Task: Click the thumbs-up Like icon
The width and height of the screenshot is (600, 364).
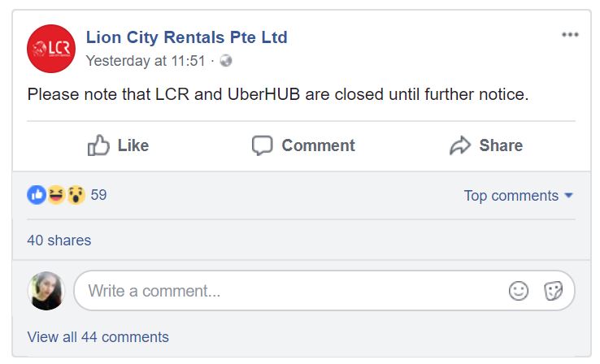Action: 98,145
